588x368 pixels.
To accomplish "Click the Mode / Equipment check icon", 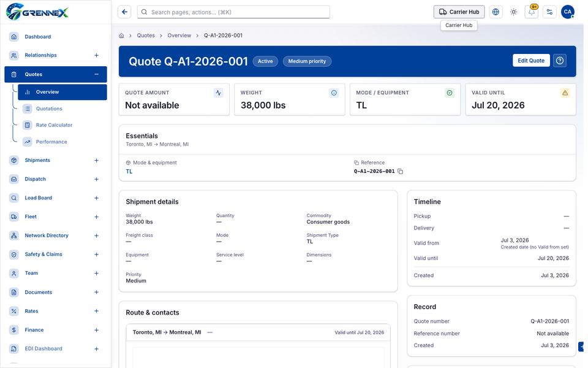I will pos(449,93).
